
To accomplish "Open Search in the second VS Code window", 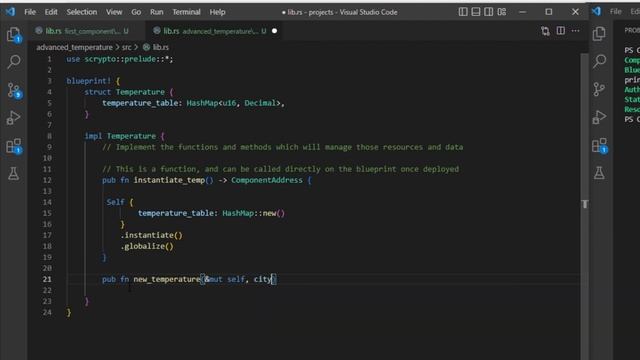I will pyautogui.click(x=599, y=61).
